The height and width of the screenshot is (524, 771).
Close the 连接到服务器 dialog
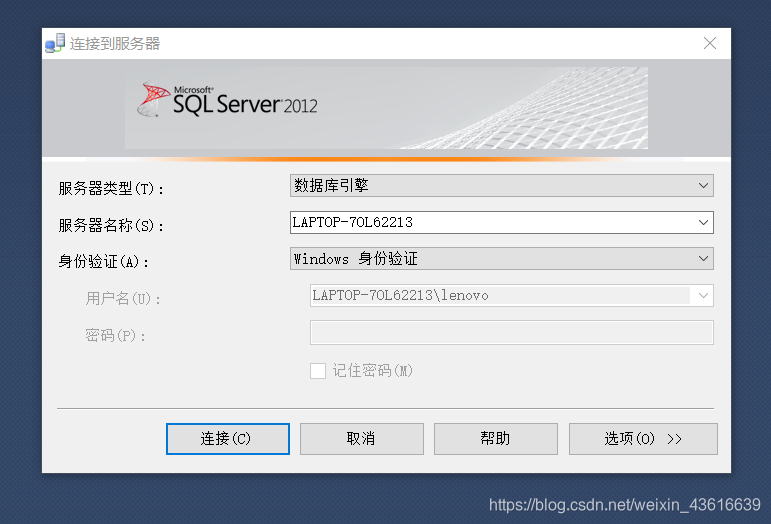click(x=710, y=43)
